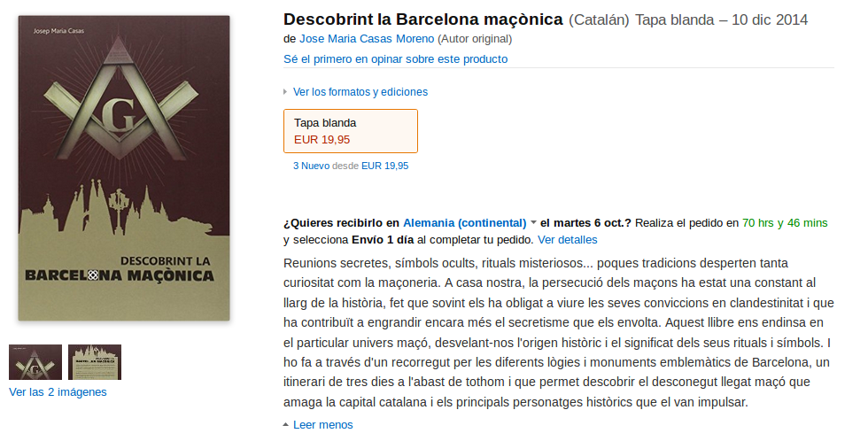The height and width of the screenshot is (441, 868).
Task: Select the front cover thumbnail
Action: [35, 362]
